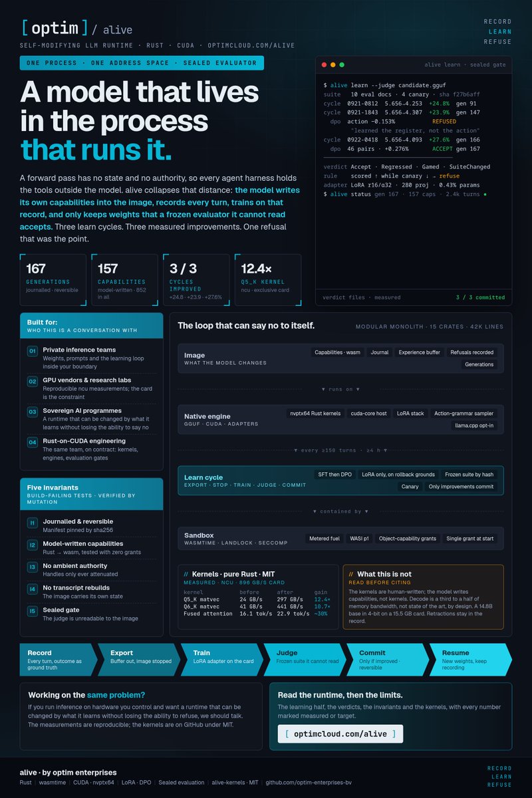The height and width of the screenshot is (798, 532).
Task: Click the I1 badge for Journalled & reversible
Action: tap(32, 523)
